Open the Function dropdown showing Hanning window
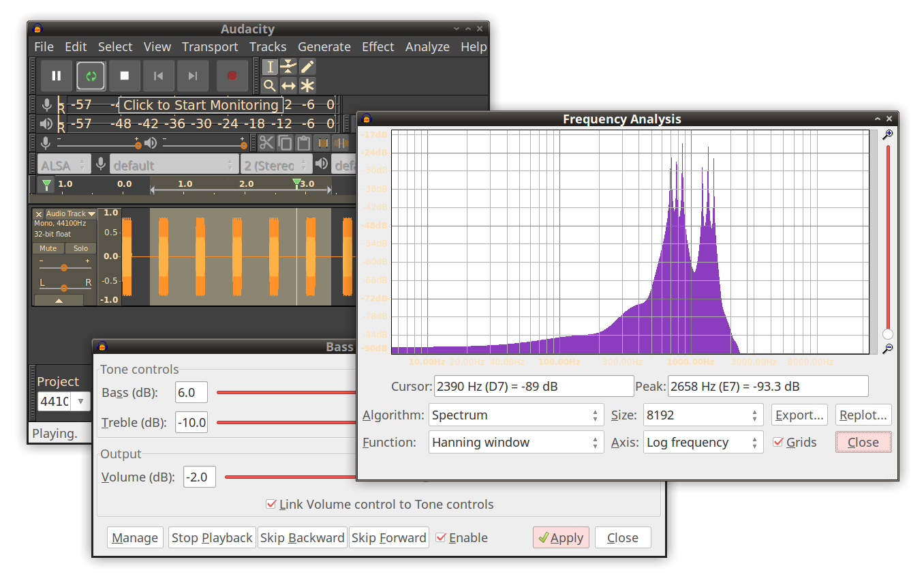The image size is (924, 579). click(516, 442)
